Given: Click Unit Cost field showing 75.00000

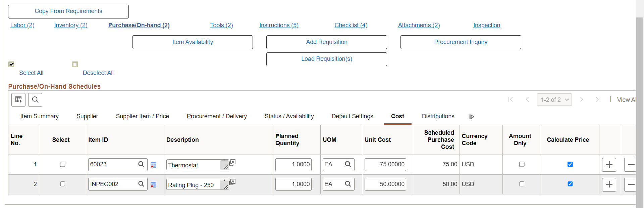Looking at the screenshot, I should click(385, 164).
